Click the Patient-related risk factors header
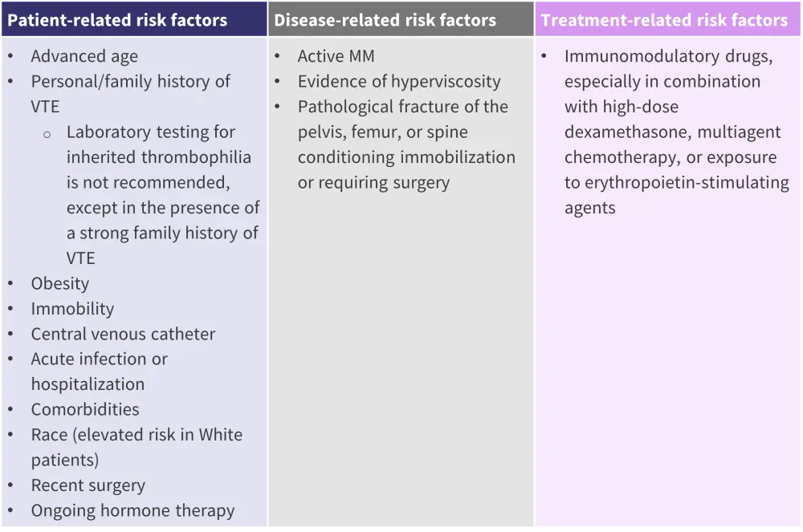The image size is (803, 532). point(117,19)
